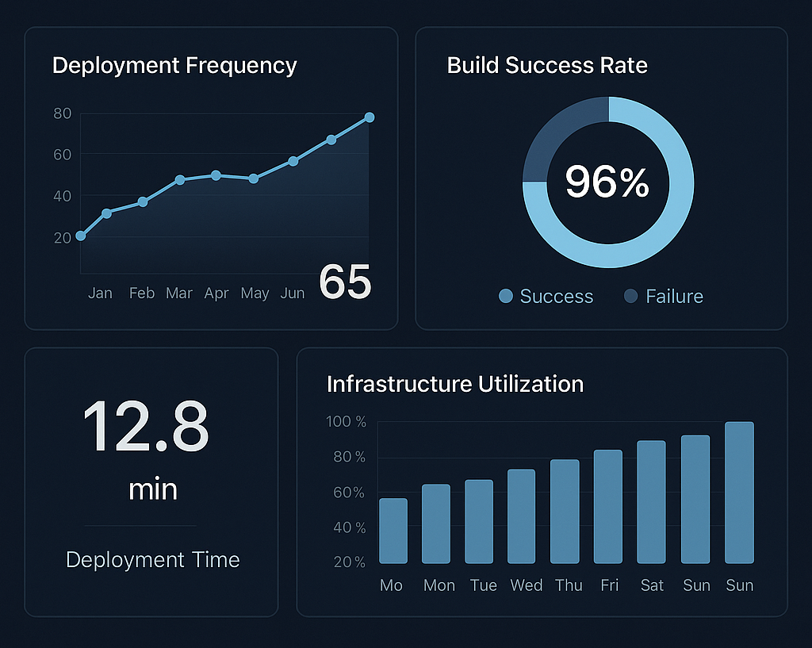Select the first data point on line chart
Screen dimensions: 812x648
pyautogui.click(x=81, y=236)
